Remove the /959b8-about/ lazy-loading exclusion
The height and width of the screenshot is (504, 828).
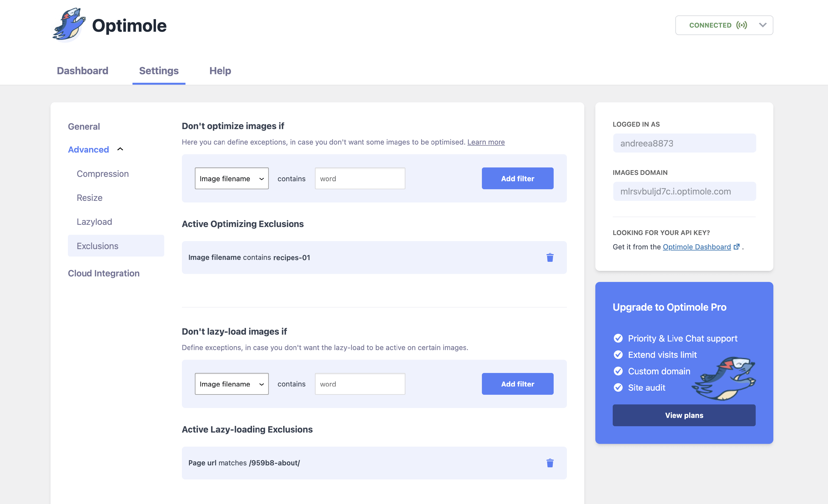click(550, 463)
